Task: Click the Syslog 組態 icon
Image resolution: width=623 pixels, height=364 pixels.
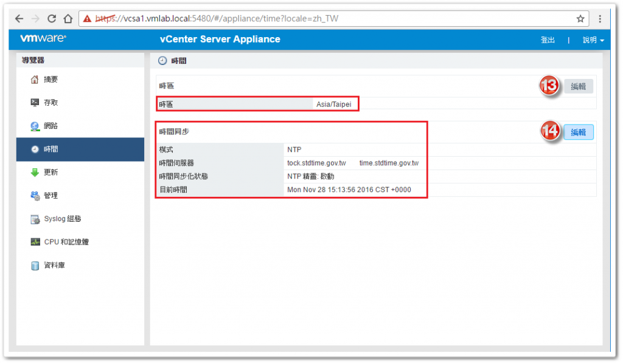Action: point(35,219)
